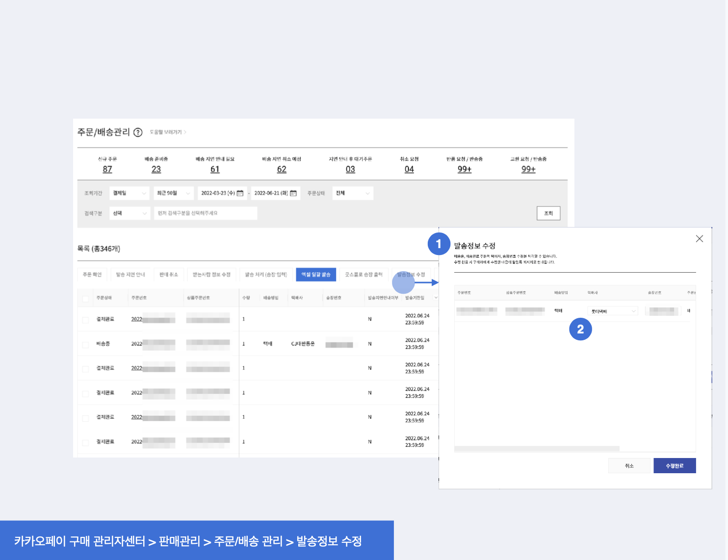Open the 검색구분 dropdown showing 선택
The height and width of the screenshot is (560, 728).
pos(130,213)
